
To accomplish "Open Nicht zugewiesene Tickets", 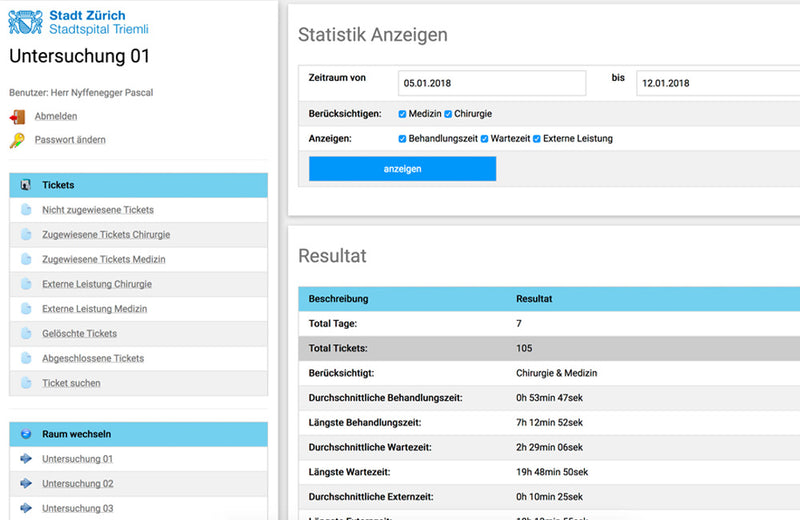I will (98, 210).
